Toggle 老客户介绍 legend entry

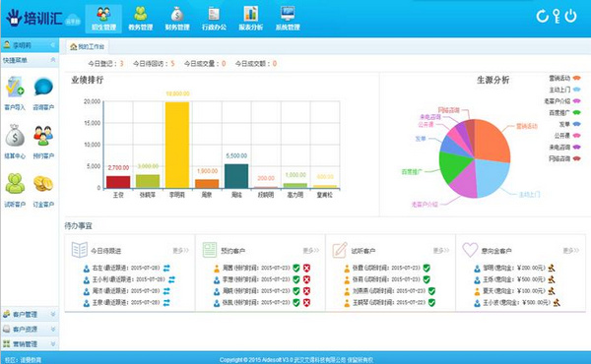coord(562,101)
